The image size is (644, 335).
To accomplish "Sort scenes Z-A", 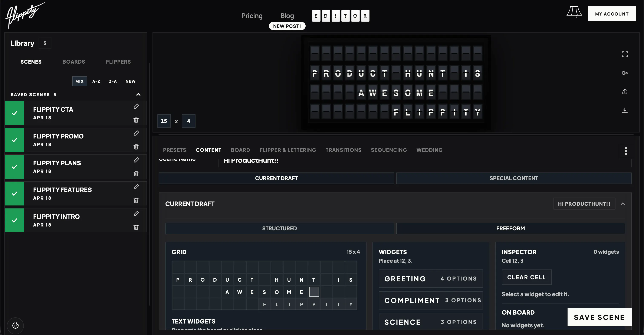I will (x=113, y=81).
